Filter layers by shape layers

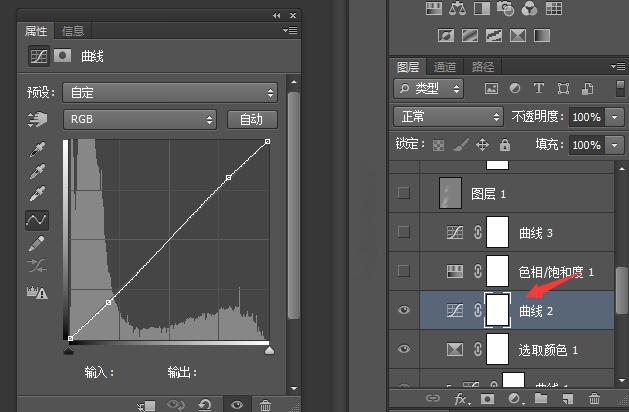pyautogui.click(x=563, y=88)
